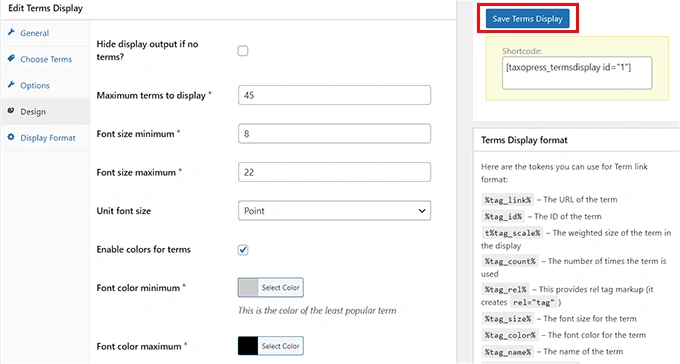Focus the Maximum terms to display field
Viewport: 680px width, 364px height.
click(x=334, y=95)
